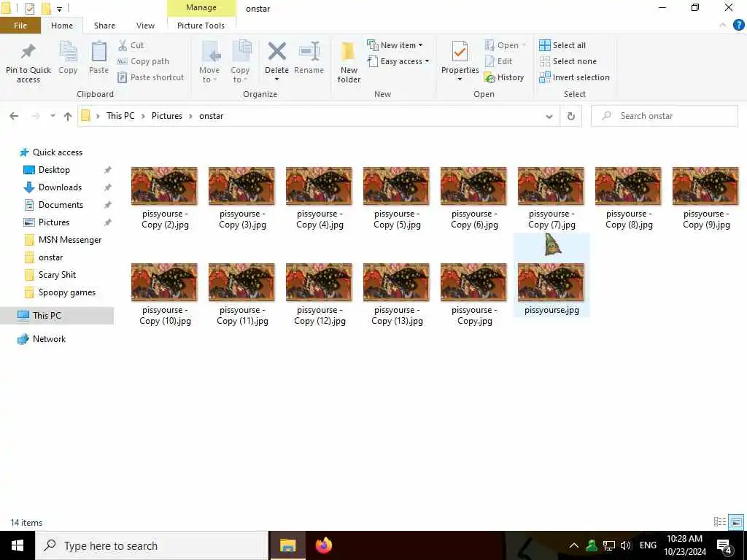The height and width of the screenshot is (560, 747).
Task: Go up one folder level
Action: click(x=68, y=116)
